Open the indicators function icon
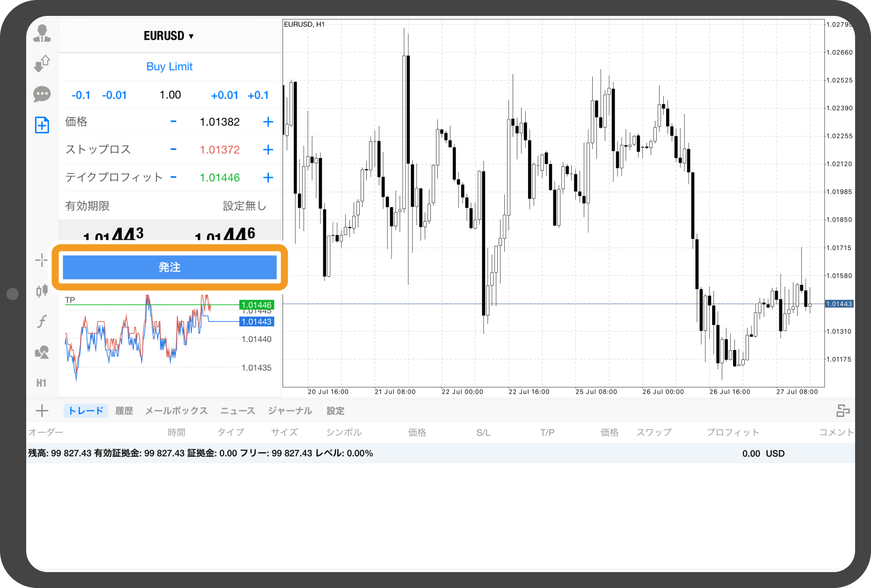Screen dimensions: 871x588 (x=42, y=321)
